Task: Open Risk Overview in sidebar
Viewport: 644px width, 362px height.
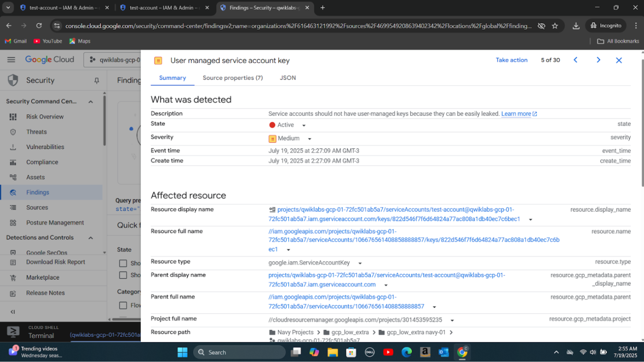Action: (x=44, y=117)
